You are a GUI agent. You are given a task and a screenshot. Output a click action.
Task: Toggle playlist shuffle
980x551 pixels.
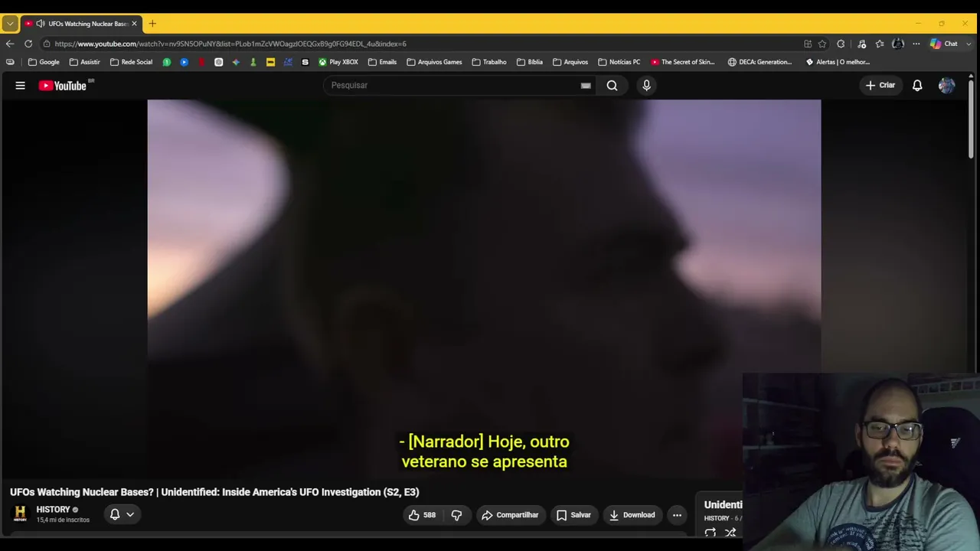click(x=730, y=533)
